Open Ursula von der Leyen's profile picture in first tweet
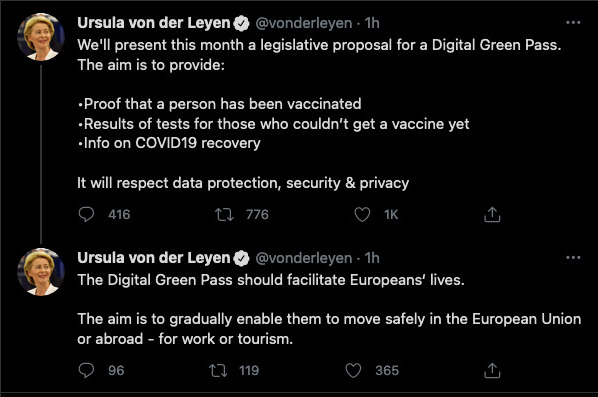The height and width of the screenshot is (397, 598). point(41,37)
